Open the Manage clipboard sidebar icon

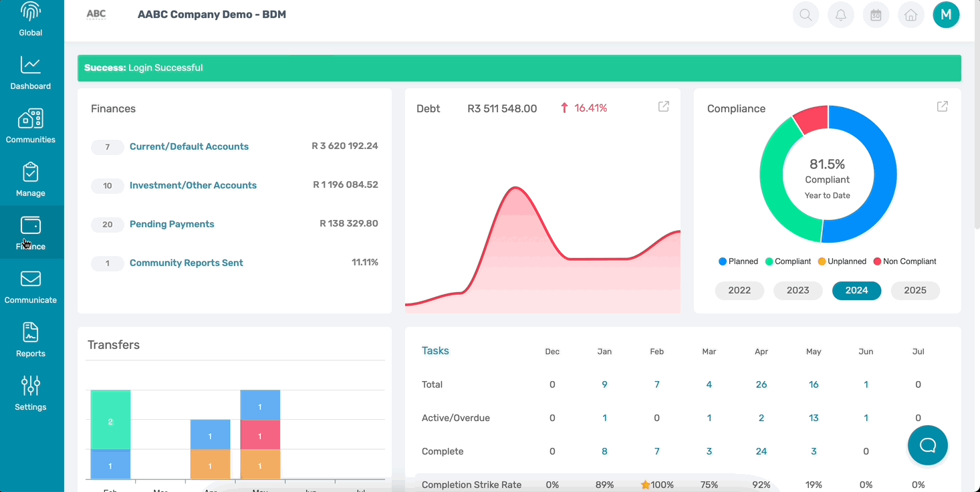(x=31, y=172)
